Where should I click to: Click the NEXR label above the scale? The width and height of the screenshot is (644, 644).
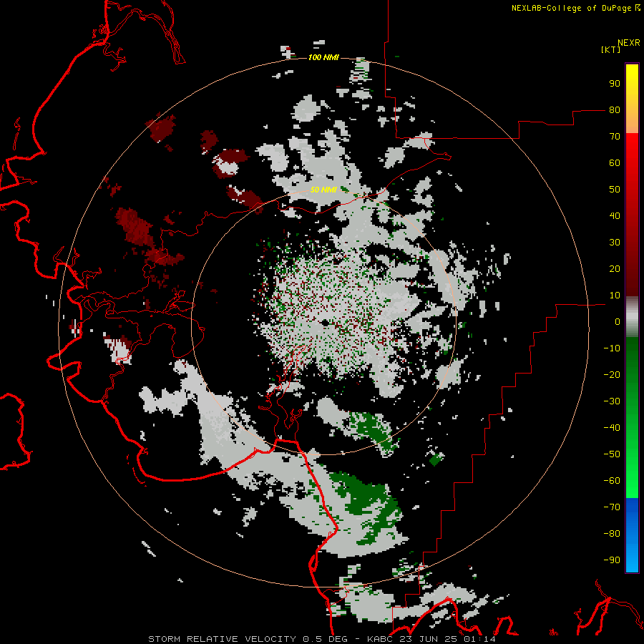click(x=629, y=43)
